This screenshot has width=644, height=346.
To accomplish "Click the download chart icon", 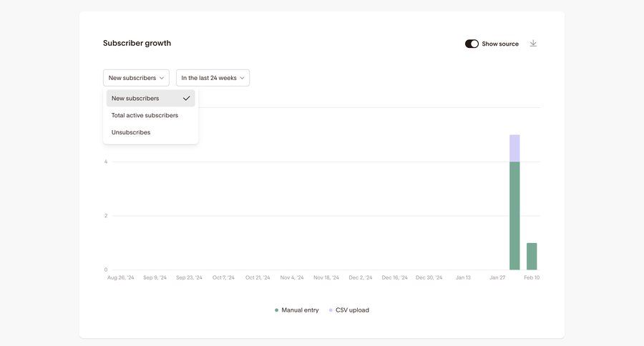I will (533, 44).
